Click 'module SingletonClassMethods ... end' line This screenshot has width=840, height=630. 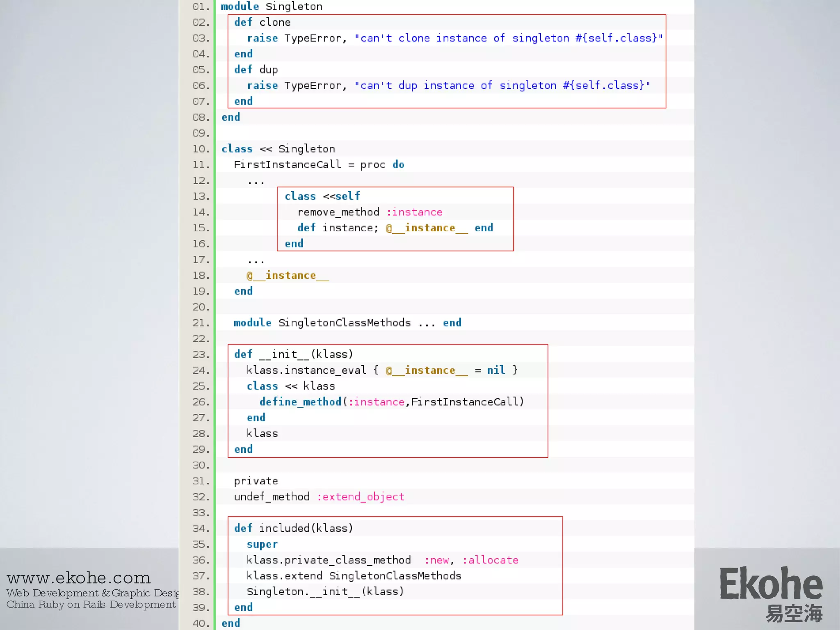(x=347, y=323)
